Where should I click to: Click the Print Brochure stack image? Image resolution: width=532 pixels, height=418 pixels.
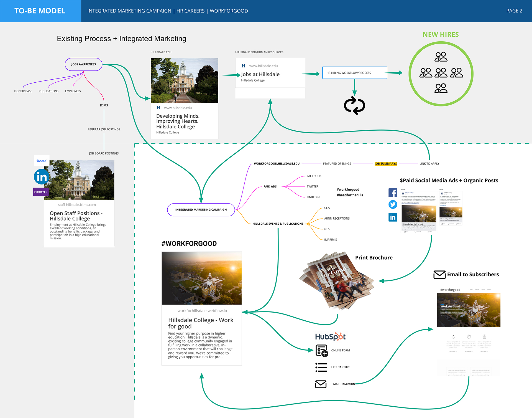pos(337,281)
